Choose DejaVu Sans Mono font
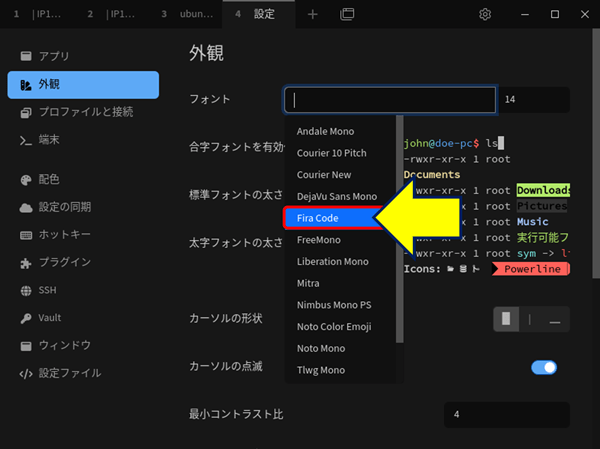The width and height of the screenshot is (600, 449). 340,196
